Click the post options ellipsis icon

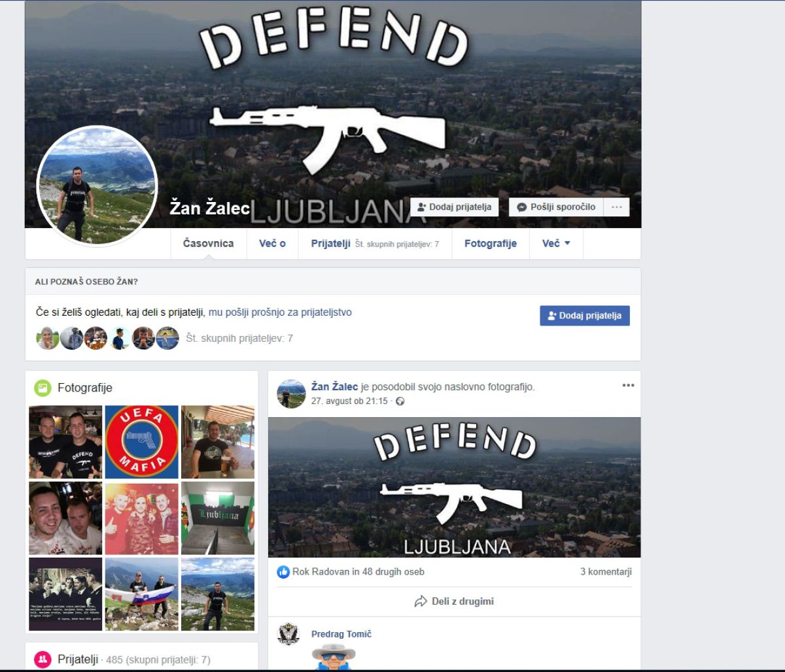coord(628,386)
